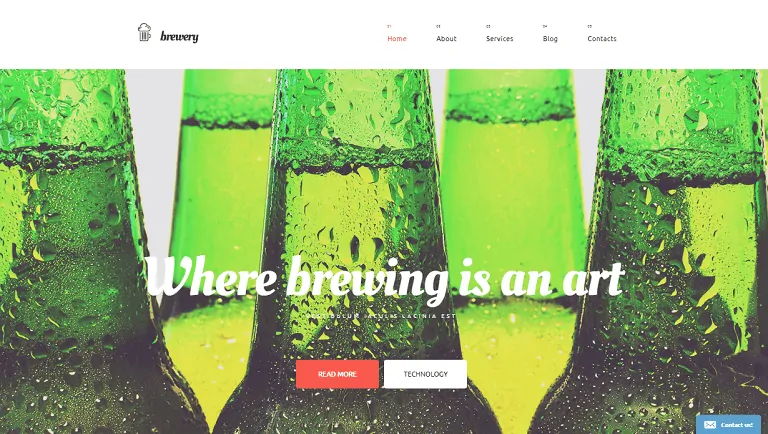768x434 pixels.
Task: Click the red READ MORE button
Action: (337, 374)
